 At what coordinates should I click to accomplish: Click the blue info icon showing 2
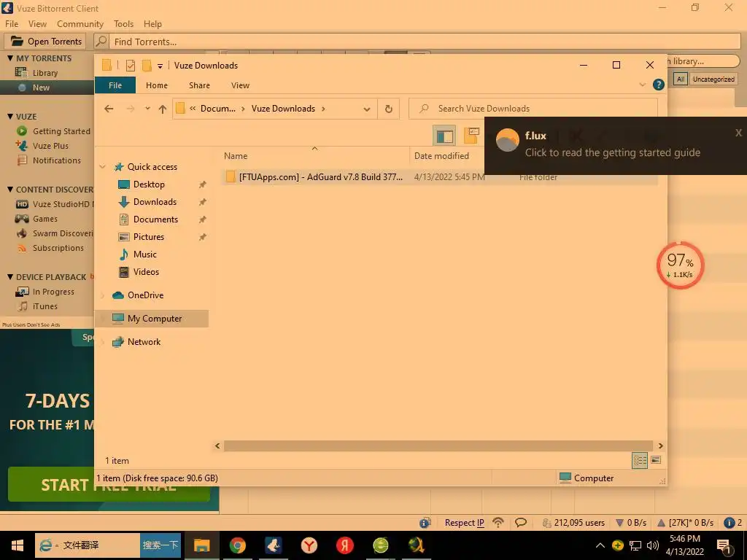pos(733,523)
